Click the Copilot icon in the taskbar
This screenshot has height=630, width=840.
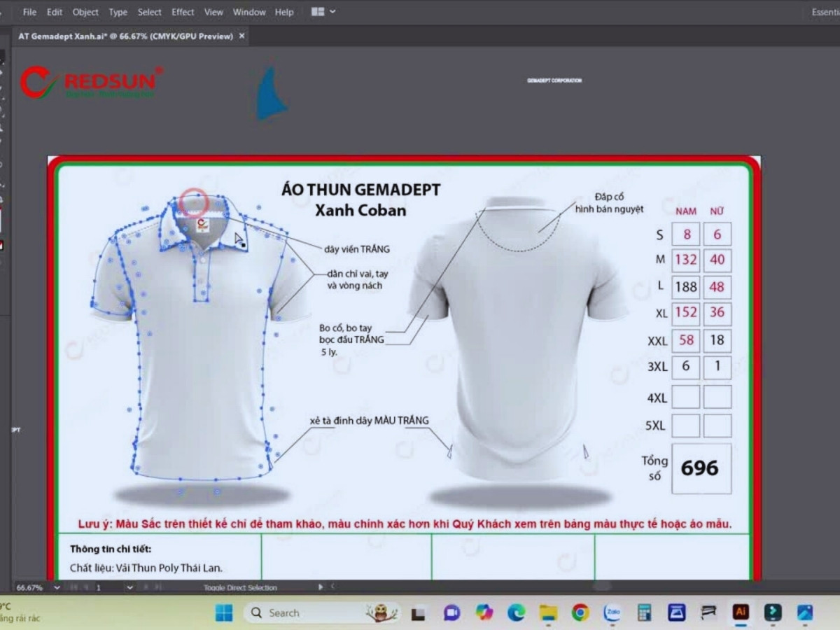click(x=484, y=612)
